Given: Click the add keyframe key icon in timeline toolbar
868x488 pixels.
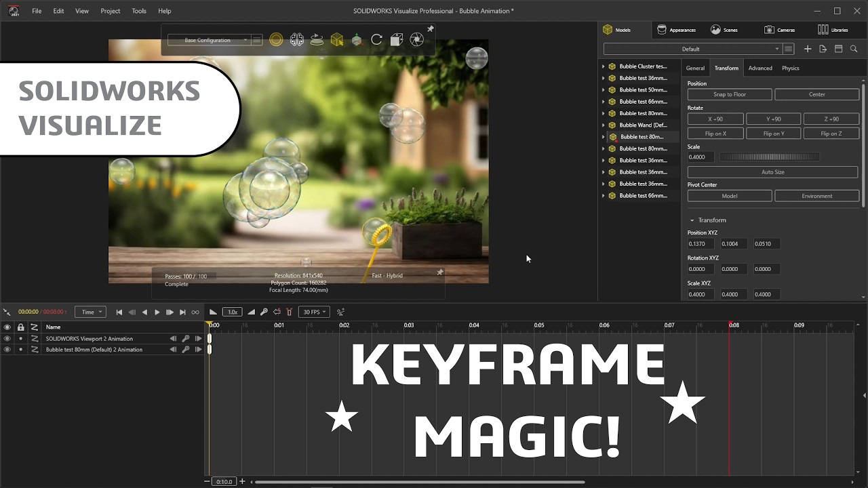Looking at the screenshot, I should [x=264, y=312].
